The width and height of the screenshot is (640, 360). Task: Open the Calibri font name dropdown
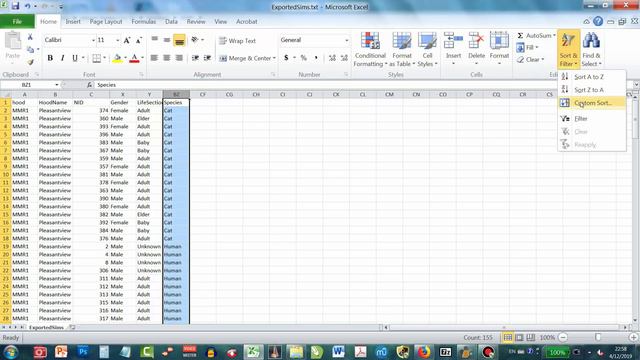[93, 40]
